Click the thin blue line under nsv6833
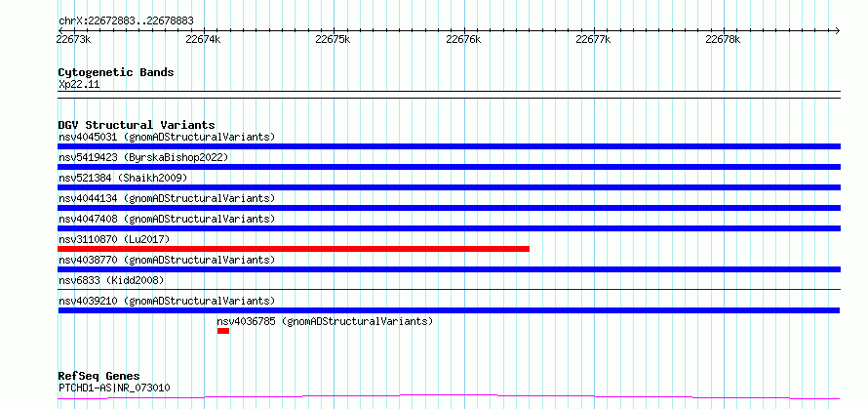 pyautogui.click(x=449, y=289)
